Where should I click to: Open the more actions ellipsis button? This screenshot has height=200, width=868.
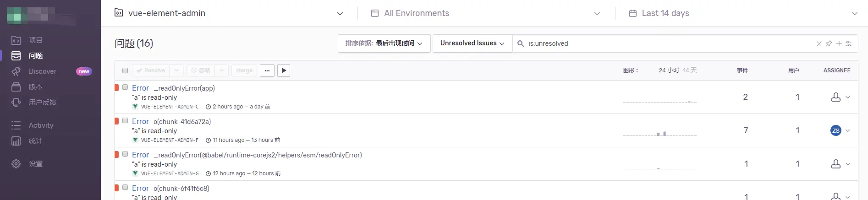[267, 70]
